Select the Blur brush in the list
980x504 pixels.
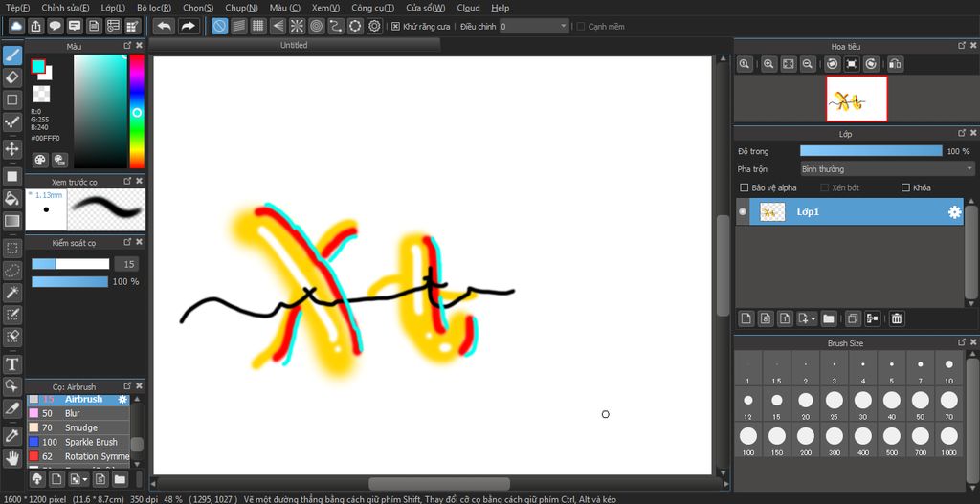click(78, 413)
